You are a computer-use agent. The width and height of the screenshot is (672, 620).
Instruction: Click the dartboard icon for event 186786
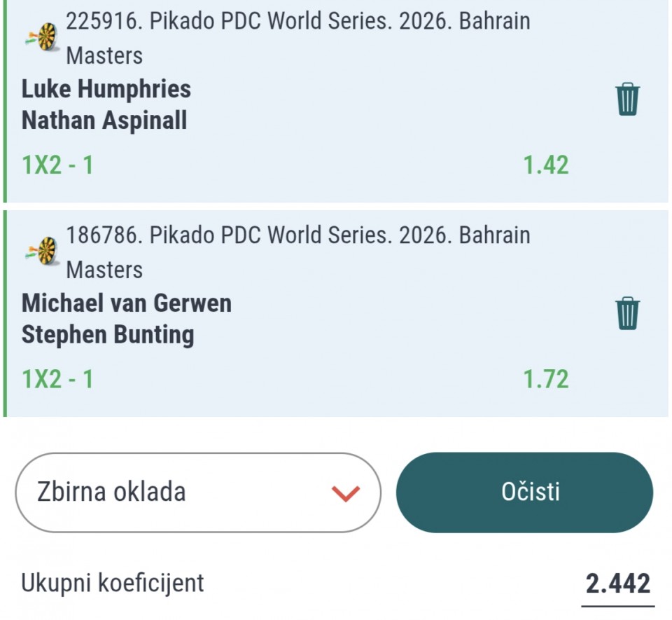43,252
